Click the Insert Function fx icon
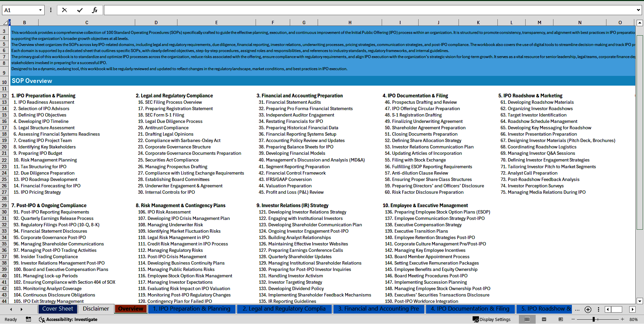644x324 pixels. coord(95,10)
